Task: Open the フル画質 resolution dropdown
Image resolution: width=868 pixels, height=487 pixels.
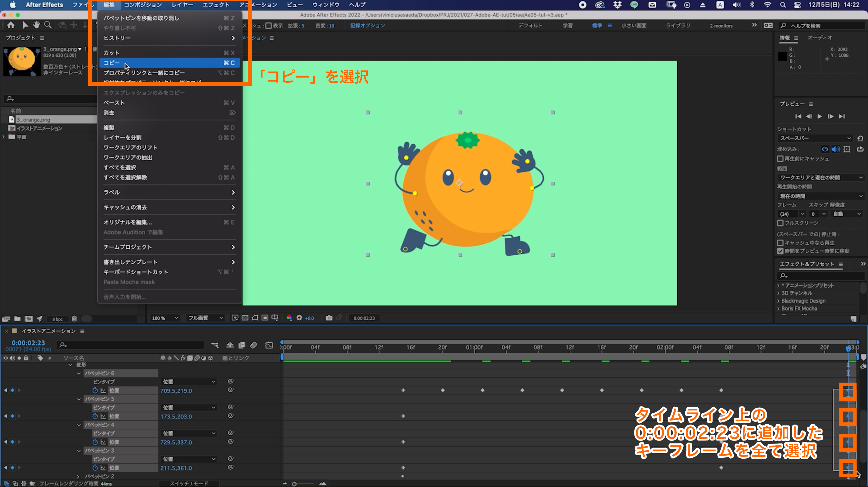Action: tap(206, 318)
